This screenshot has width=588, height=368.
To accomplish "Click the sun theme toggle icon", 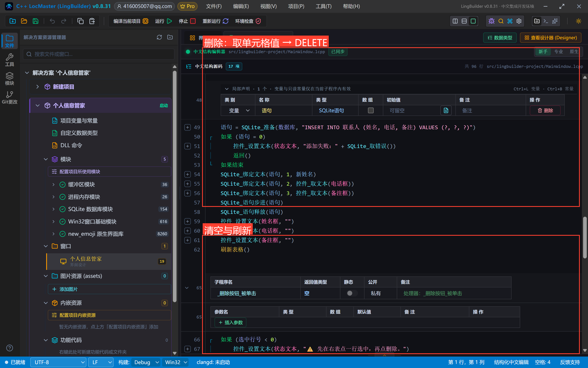I will (x=579, y=21).
